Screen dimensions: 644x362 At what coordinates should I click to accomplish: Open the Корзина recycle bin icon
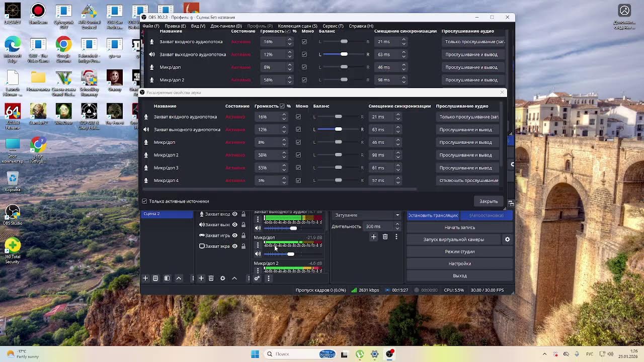[13, 182]
